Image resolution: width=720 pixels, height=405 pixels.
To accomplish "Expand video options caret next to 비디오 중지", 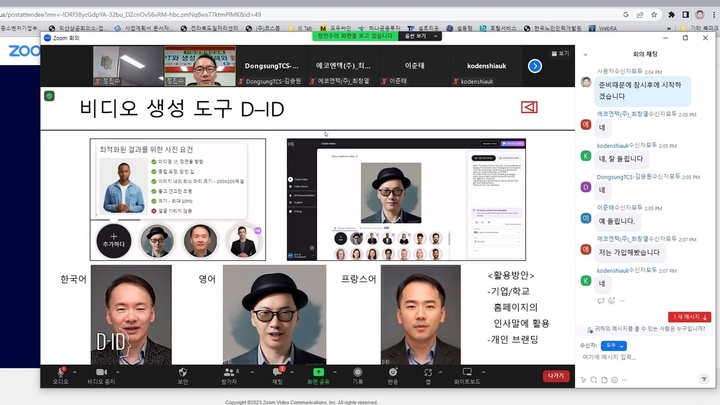I will pyautogui.click(x=118, y=372).
